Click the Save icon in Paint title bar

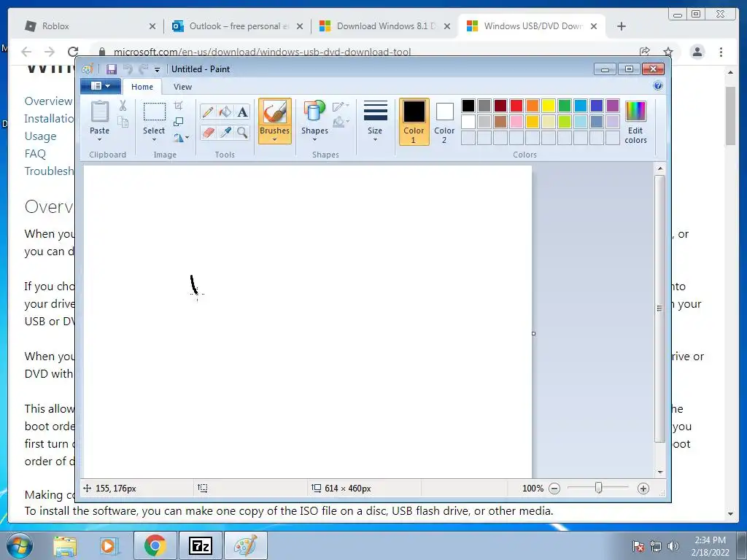(x=112, y=69)
